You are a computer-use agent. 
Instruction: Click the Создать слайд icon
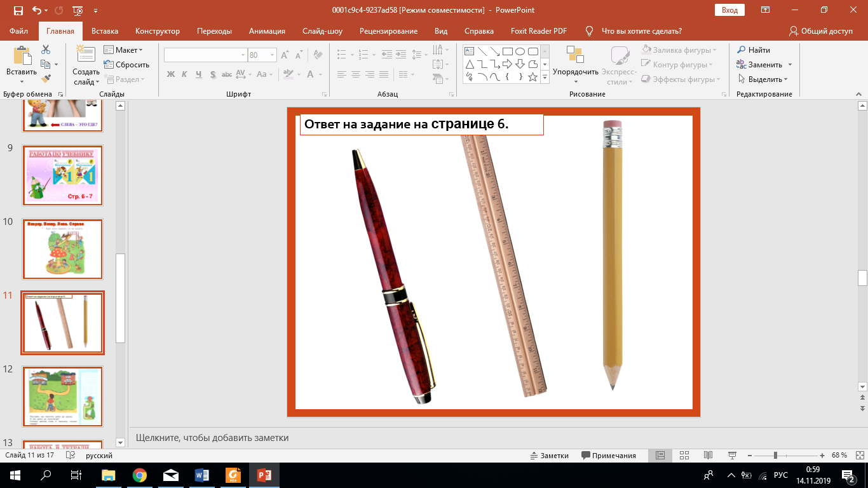(x=85, y=55)
